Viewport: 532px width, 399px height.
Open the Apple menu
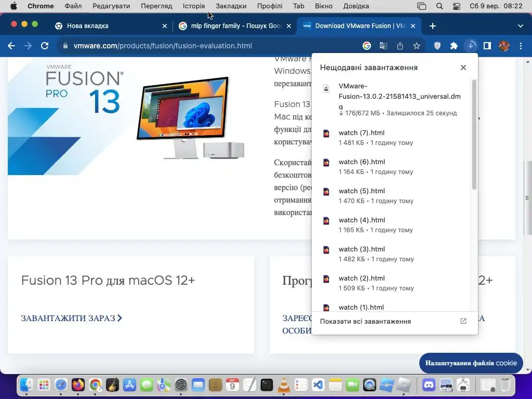(x=14, y=6)
